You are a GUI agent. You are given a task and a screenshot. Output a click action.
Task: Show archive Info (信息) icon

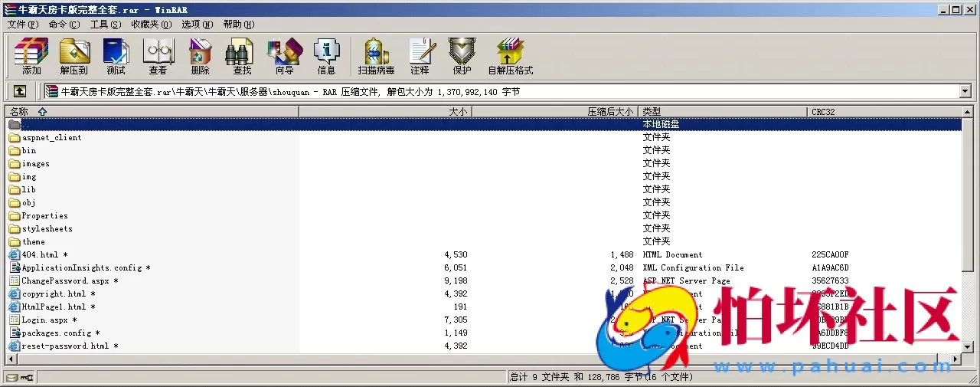pyautogui.click(x=326, y=56)
